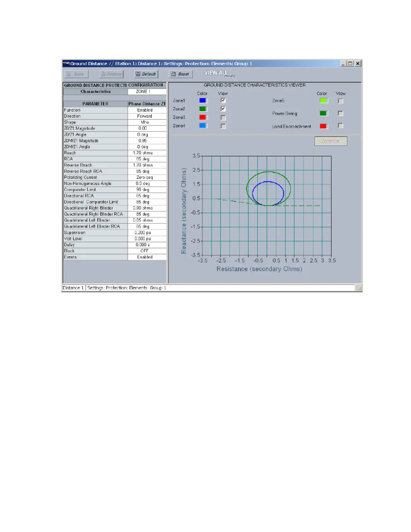This screenshot has width=411, height=532.
Task: Click the app icon in the title bar
Action: tap(66, 63)
